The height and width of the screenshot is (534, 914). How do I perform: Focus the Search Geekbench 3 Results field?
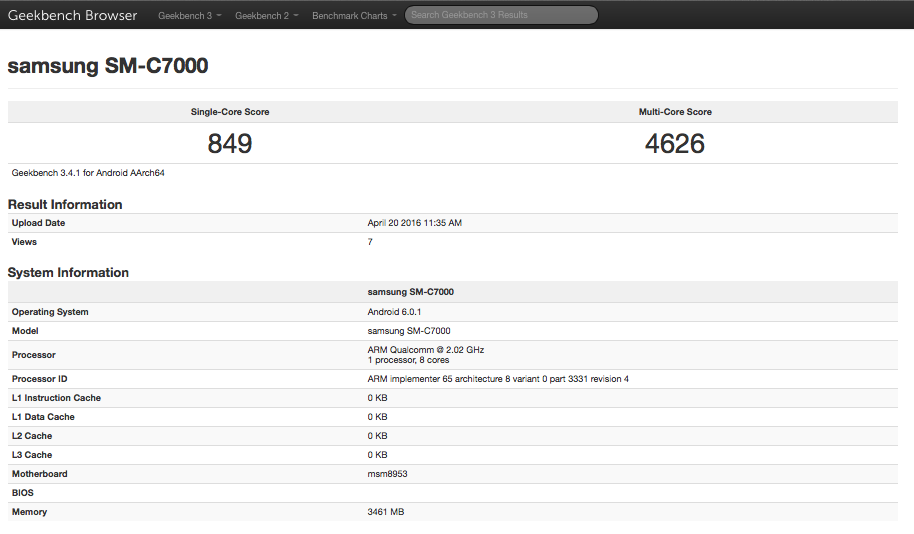coord(501,15)
